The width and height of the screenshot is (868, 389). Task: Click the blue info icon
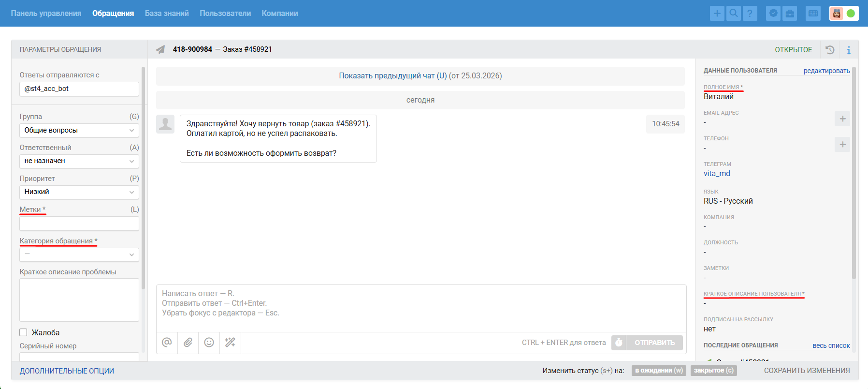pyautogui.click(x=849, y=50)
